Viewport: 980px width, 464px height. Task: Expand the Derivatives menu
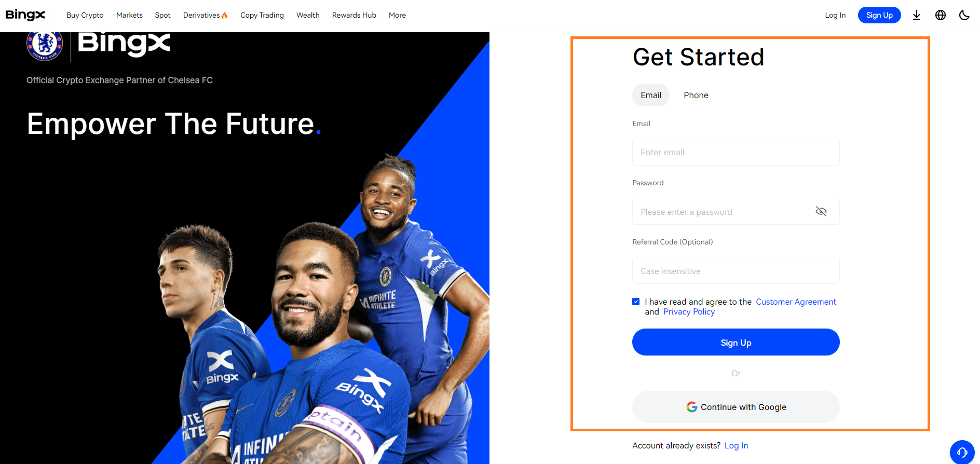pyautogui.click(x=201, y=15)
